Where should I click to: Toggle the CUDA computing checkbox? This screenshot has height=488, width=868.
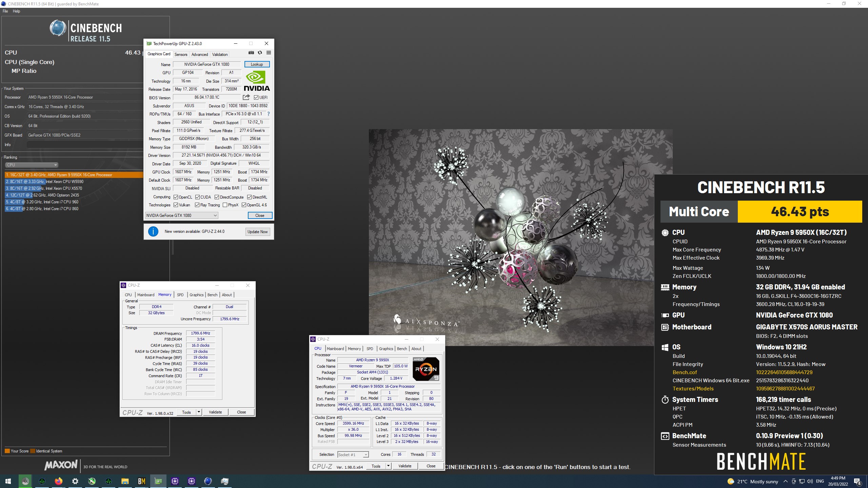pos(197,197)
